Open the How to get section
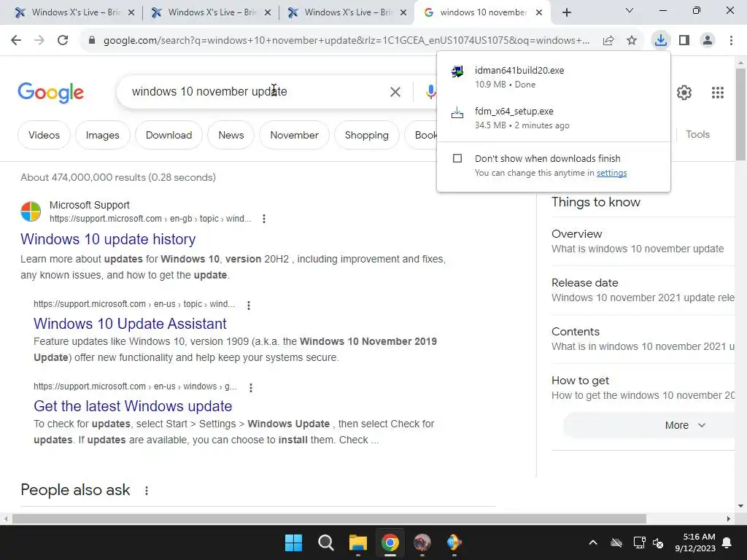The height and width of the screenshot is (560, 747). [643, 388]
